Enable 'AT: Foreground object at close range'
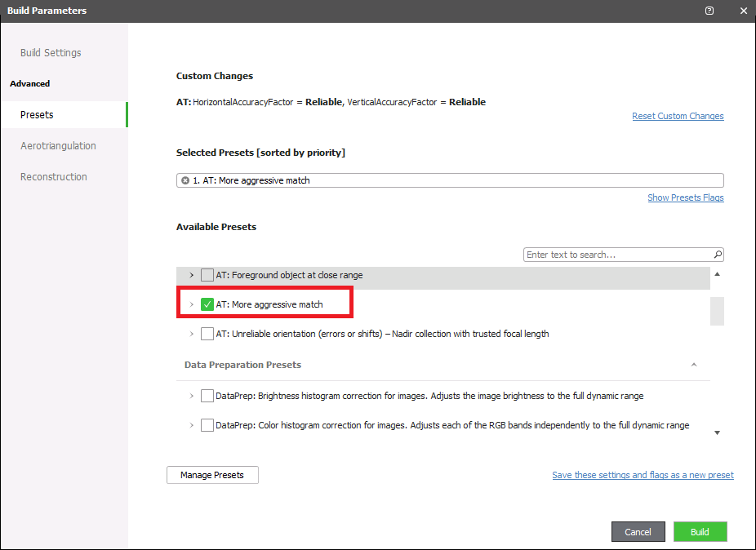The width and height of the screenshot is (756, 550). (207, 275)
